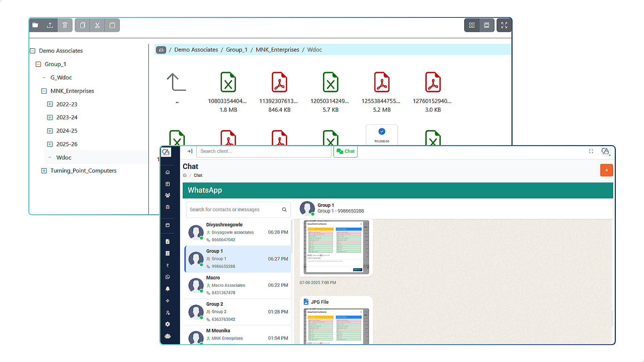This screenshot has width=644, height=362.
Task: Open the rupee billing icon in sidebar
Action: point(168,265)
